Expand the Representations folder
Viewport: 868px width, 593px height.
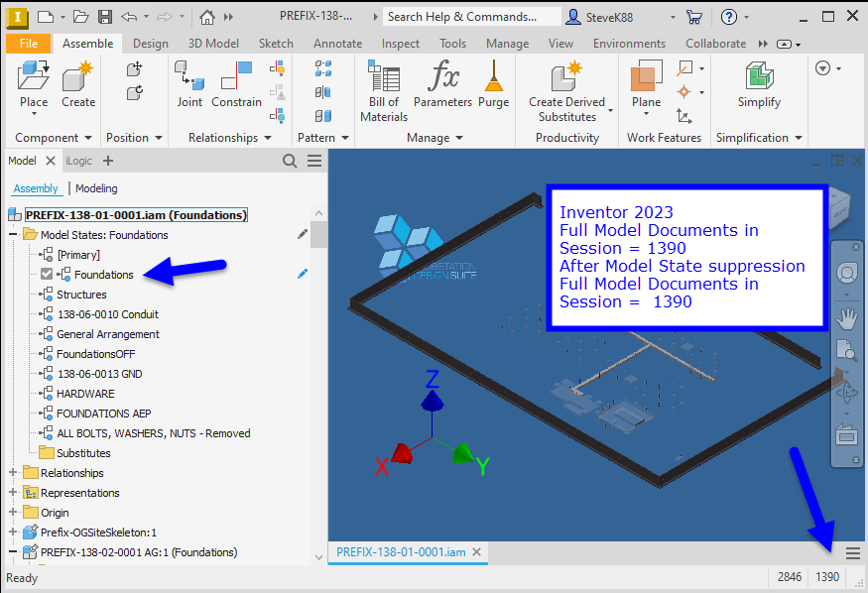[x=13, y=492]
